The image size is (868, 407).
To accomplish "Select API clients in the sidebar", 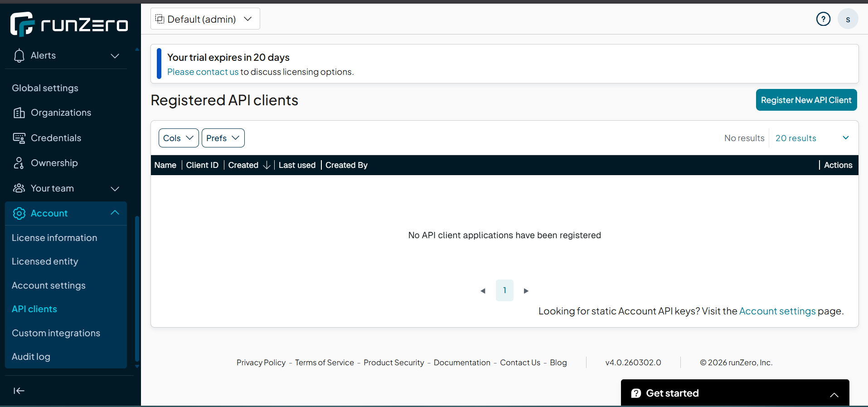I will (x=34, y=309).
